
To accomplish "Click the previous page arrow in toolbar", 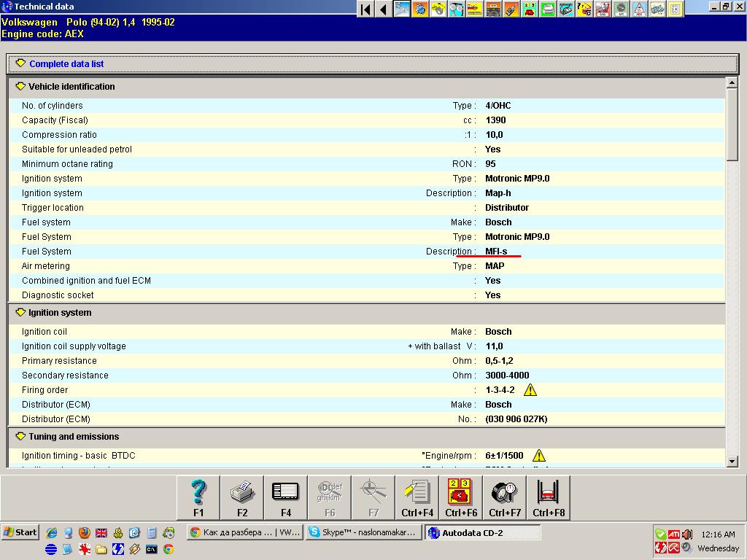I will tap(383, 9).
